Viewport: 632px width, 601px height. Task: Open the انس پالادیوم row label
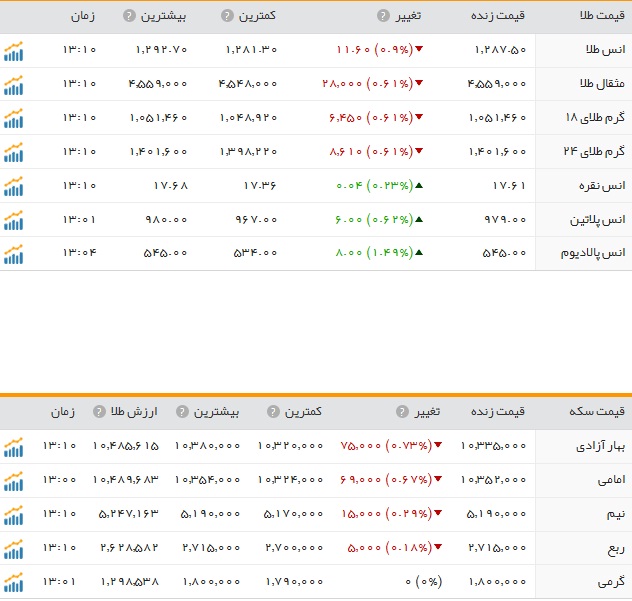coord(593,253)
